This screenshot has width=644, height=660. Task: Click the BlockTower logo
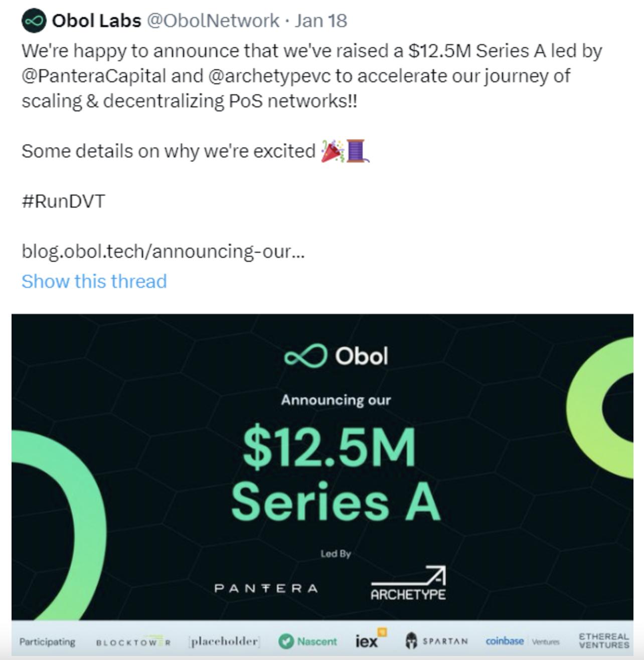click(x=133, y=642)
